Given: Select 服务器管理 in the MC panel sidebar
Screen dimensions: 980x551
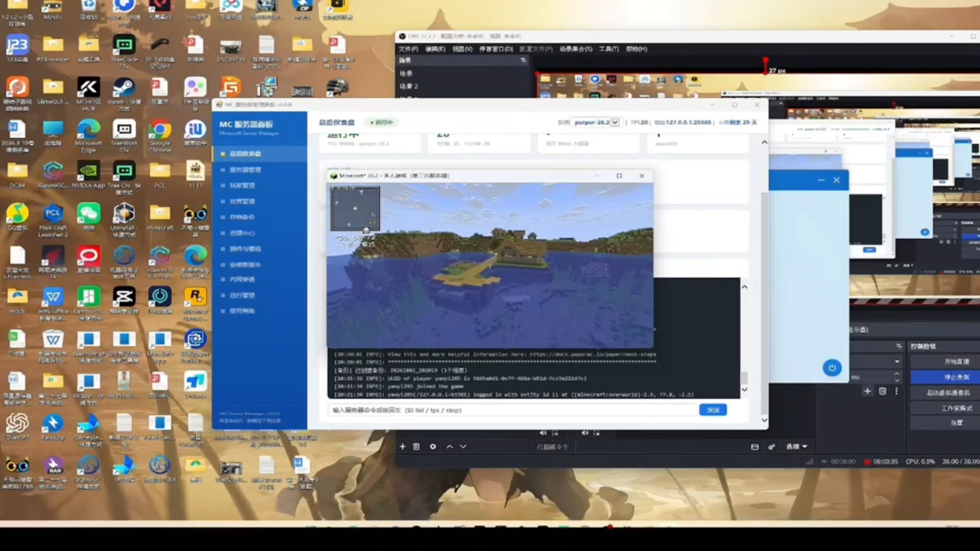Looking at the screenshot, I should point(245,169).
